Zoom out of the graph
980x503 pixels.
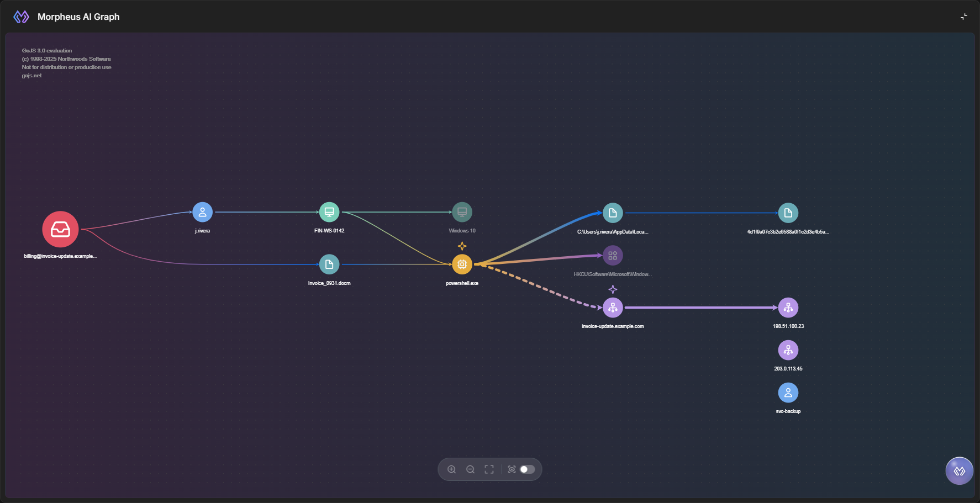(470, 469)
